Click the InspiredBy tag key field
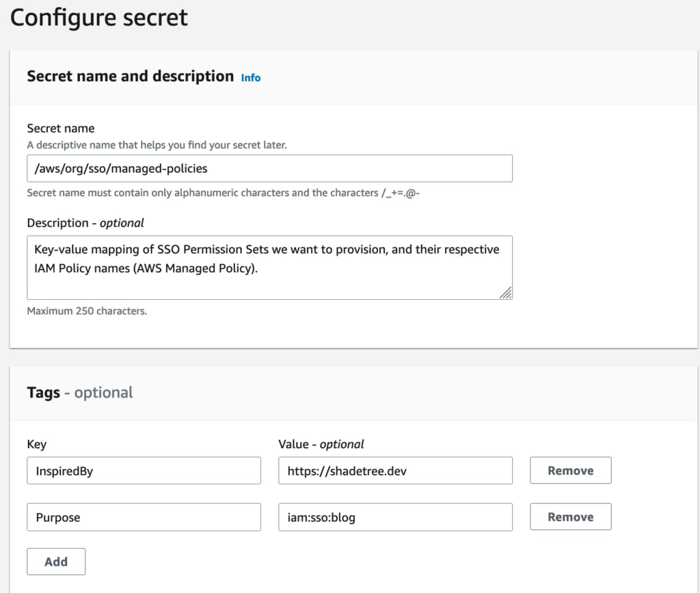This screenshot has height=593, width=700. [144, 471]
